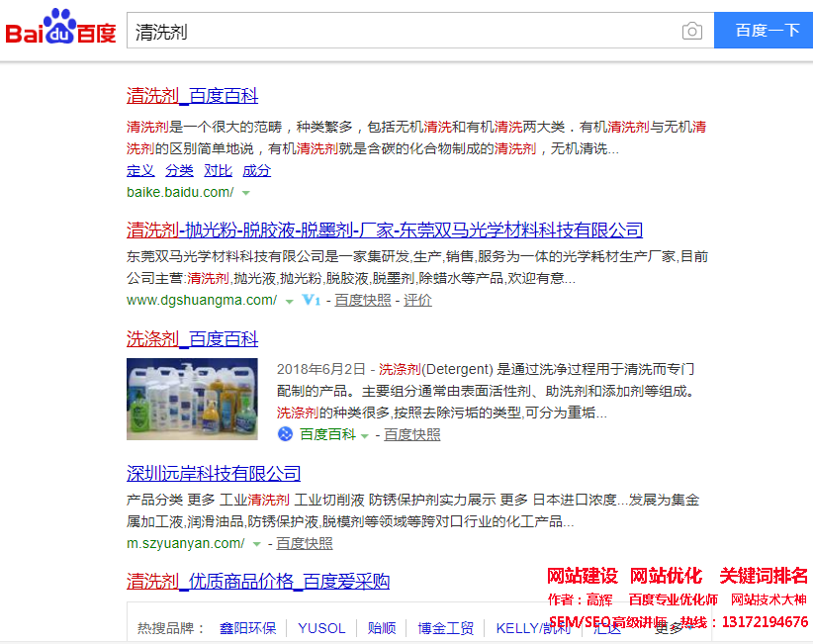
Task: Open the 深圳远岸科技有限公司 result
Action: (214, 473)
